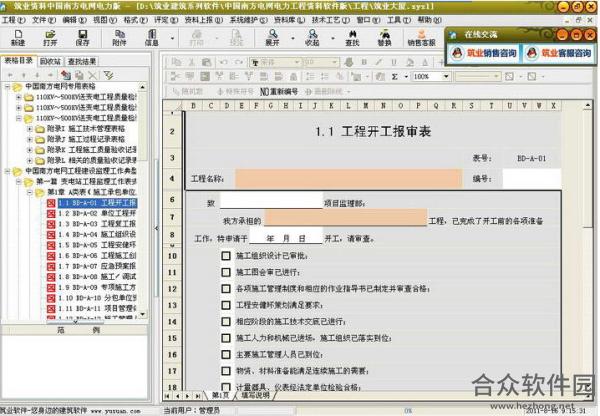This screenshot has height=416, width=600.
Task: Collapse the 中国南方电网专用表格 tree root
Action: [x=7, y=86]
